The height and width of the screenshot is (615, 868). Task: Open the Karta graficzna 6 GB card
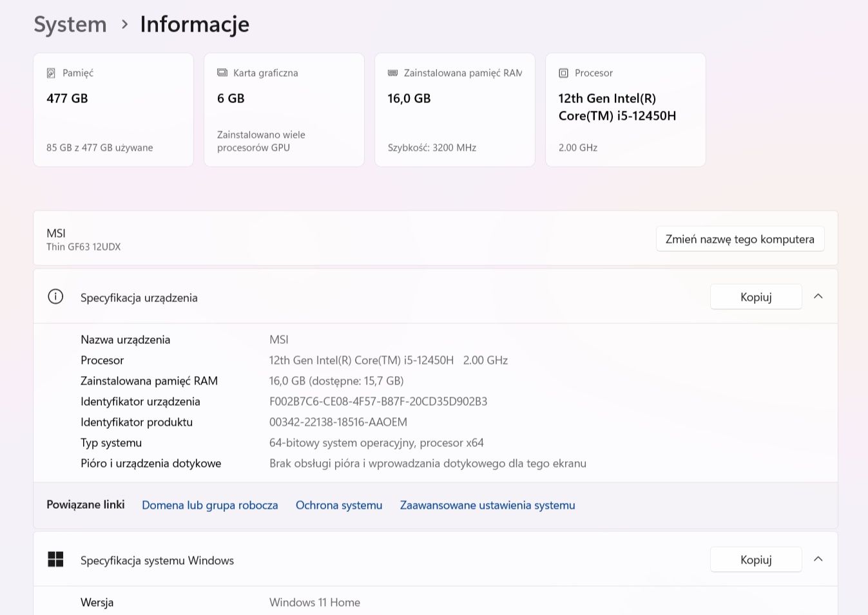(284, 110)
